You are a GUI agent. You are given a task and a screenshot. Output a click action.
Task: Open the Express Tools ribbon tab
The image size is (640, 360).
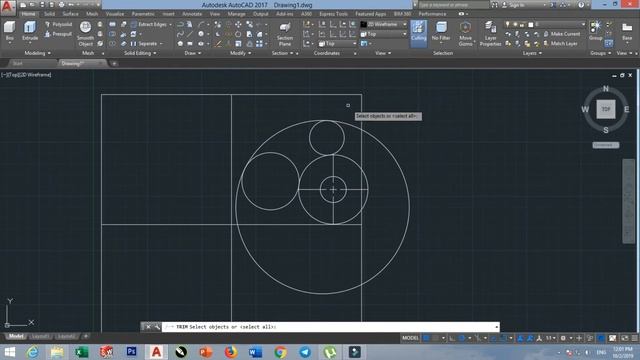333,14
